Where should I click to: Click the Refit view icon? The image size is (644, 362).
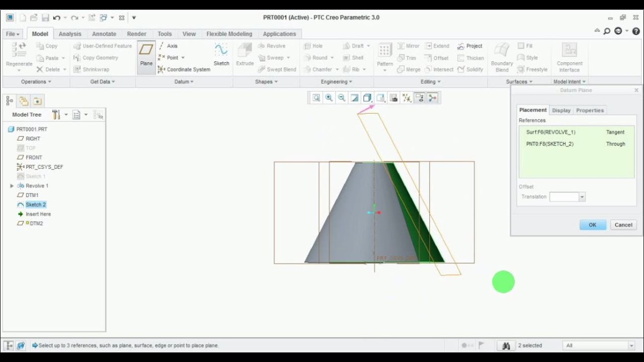316,98
